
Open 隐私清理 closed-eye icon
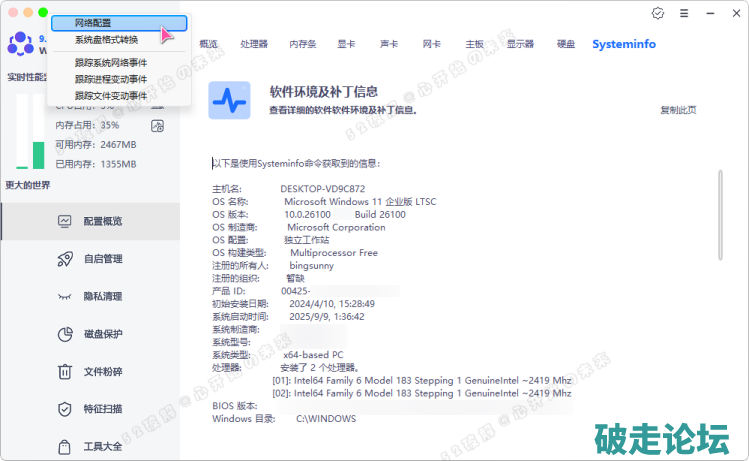pos(65,297)
